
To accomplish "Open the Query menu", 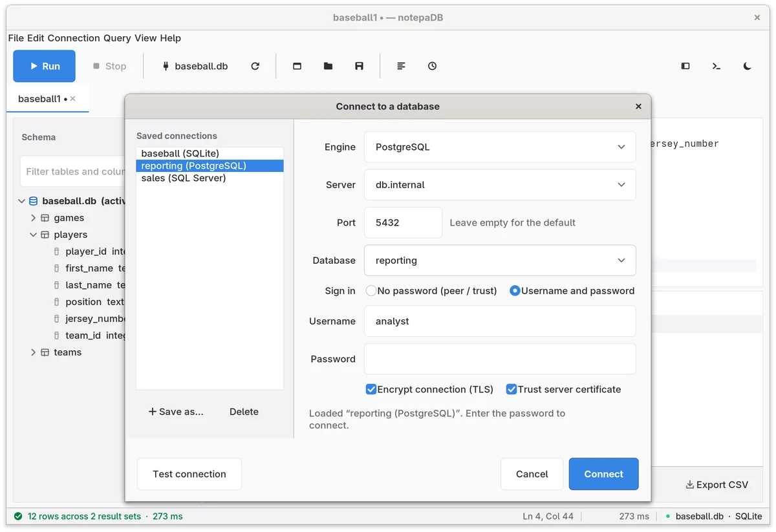I will pos(117,38).
